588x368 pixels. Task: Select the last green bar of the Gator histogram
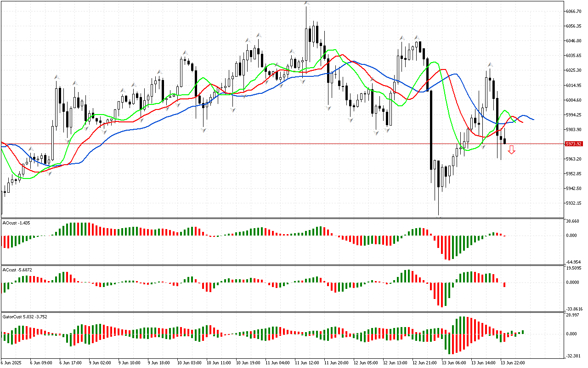coord(522,332)
